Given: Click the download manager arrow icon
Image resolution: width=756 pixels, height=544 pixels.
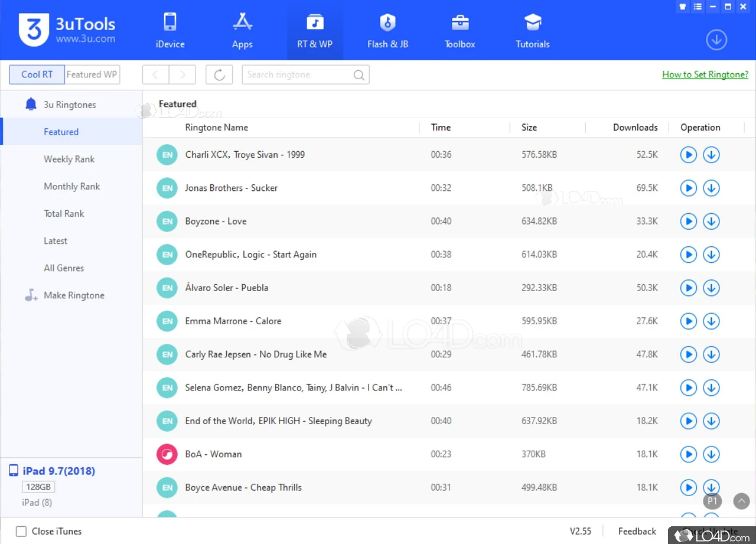Looking at the screenshot, I should tap(716, 40).
